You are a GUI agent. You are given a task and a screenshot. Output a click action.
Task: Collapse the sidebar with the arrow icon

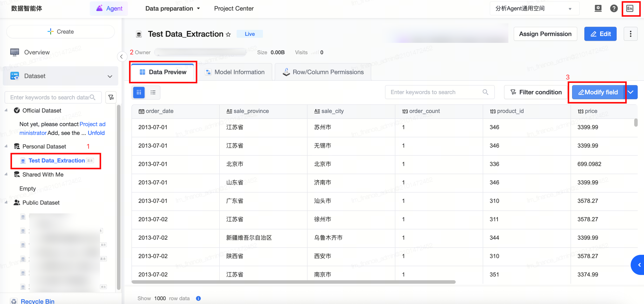pyautogui.click(x=121, y=57)
